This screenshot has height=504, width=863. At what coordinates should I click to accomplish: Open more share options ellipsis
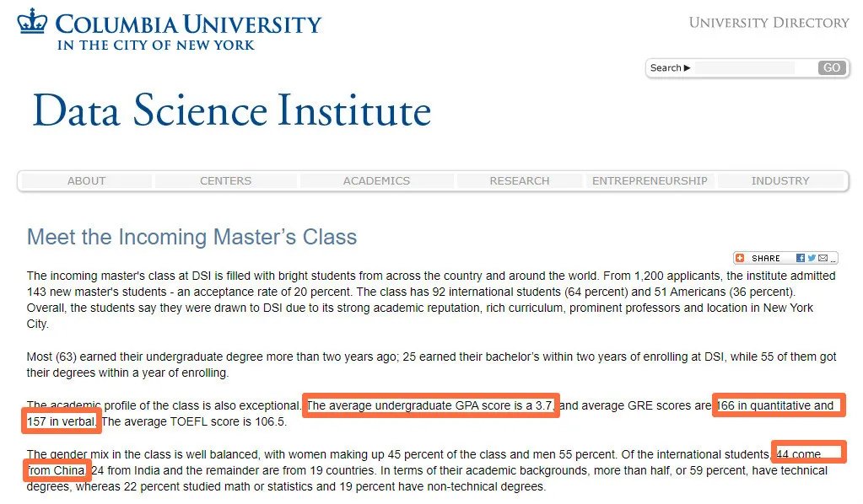833,261
